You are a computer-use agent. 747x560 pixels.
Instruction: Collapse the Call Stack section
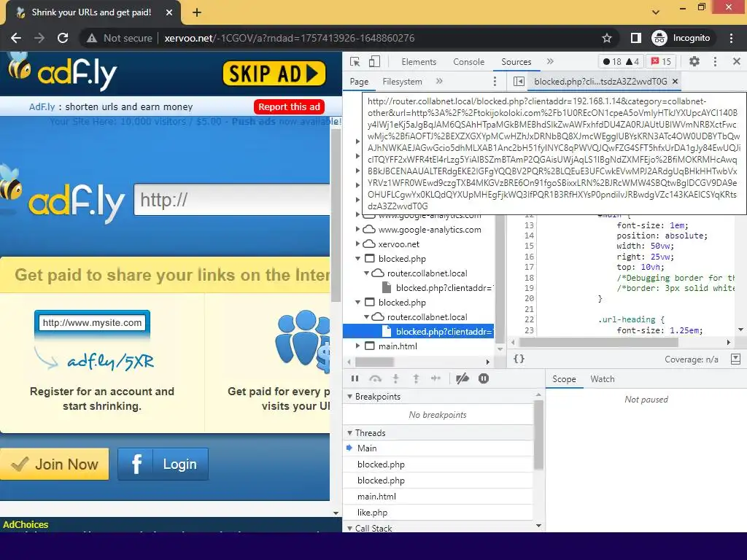coord(350,528)
